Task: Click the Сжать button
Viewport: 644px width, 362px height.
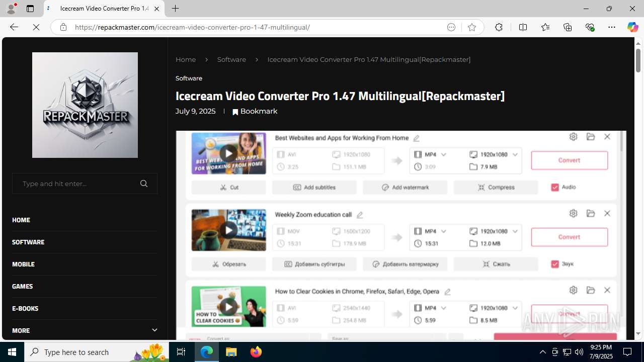Action: point(496,264)
